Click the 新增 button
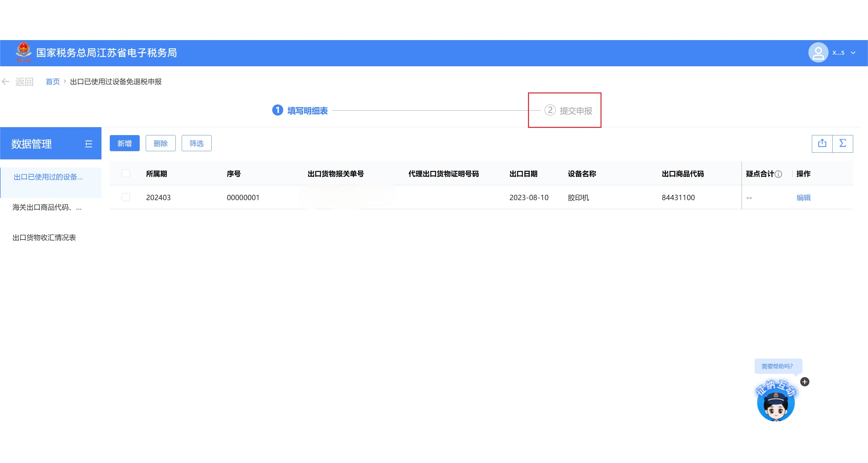The image size is (868, 463). click(x=124, y=143)
